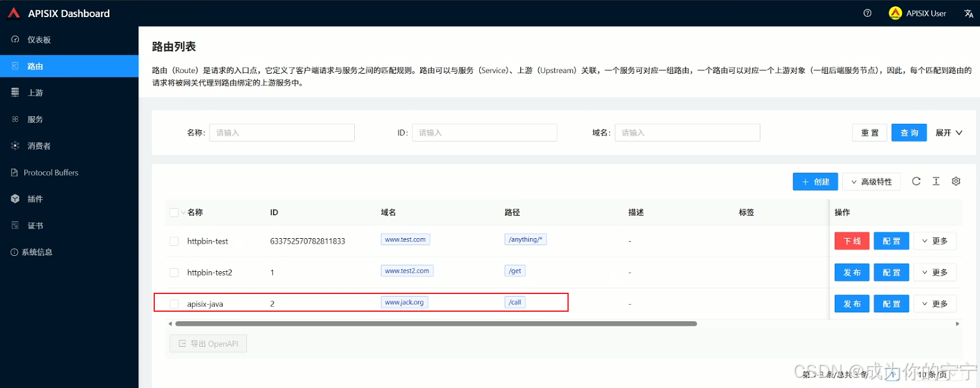
Task: Click the 创建 button
Action: pos(815,182)
